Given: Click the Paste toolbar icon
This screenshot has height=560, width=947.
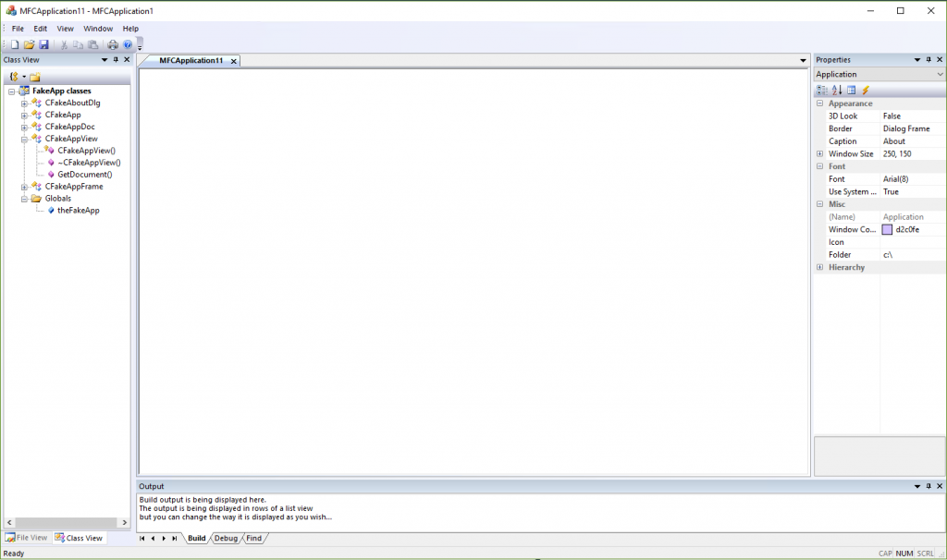Looking at the screenshot, I should tap(92, 44).
